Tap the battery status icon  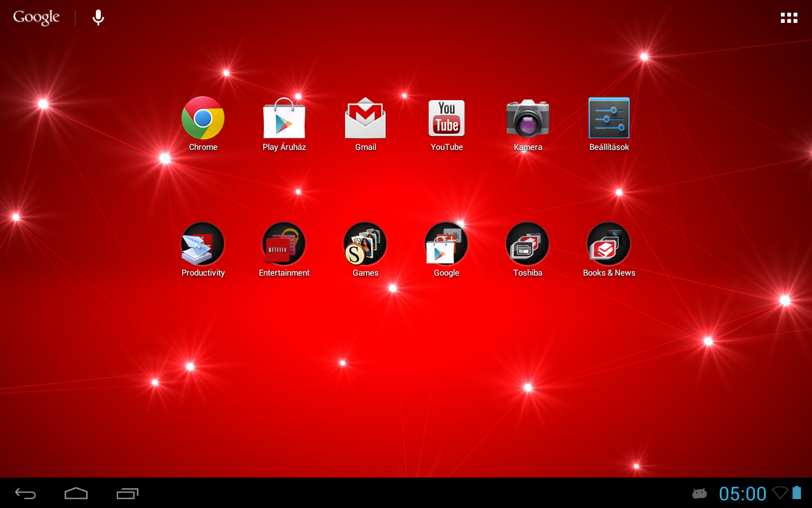point(797,493)
